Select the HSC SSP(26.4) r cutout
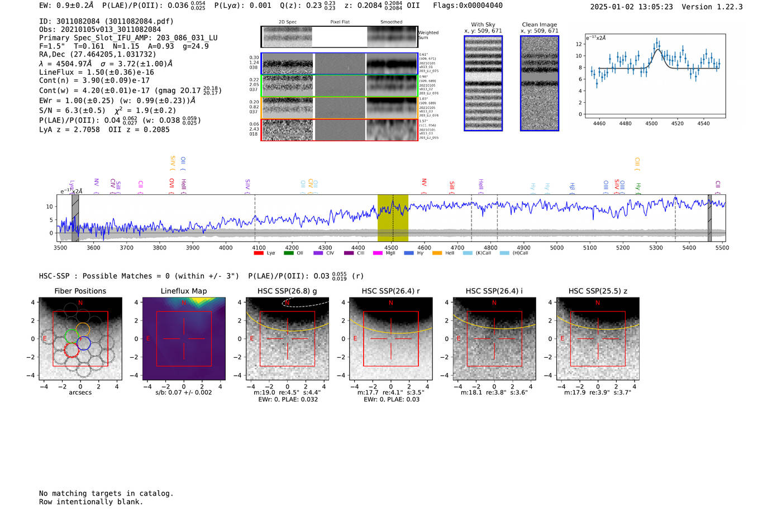The width and height of the screenshot is (782, 532). [391, 339]
